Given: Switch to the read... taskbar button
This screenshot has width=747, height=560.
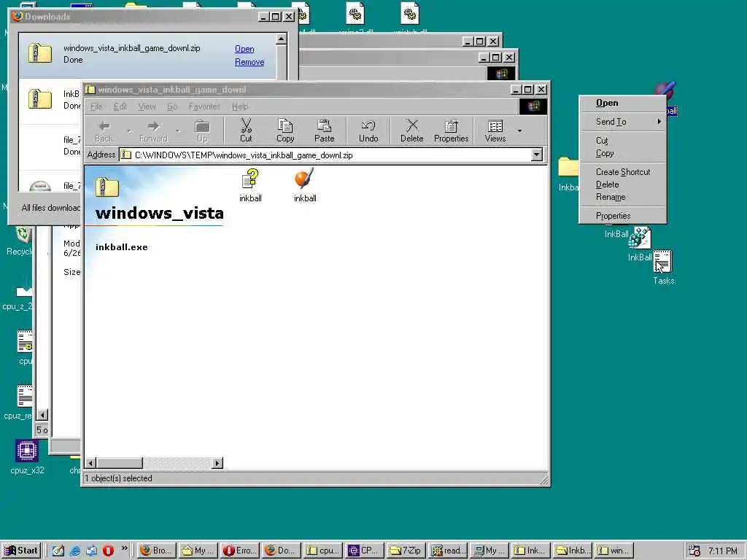Looking at the screenshot, I should coord(447,551).
